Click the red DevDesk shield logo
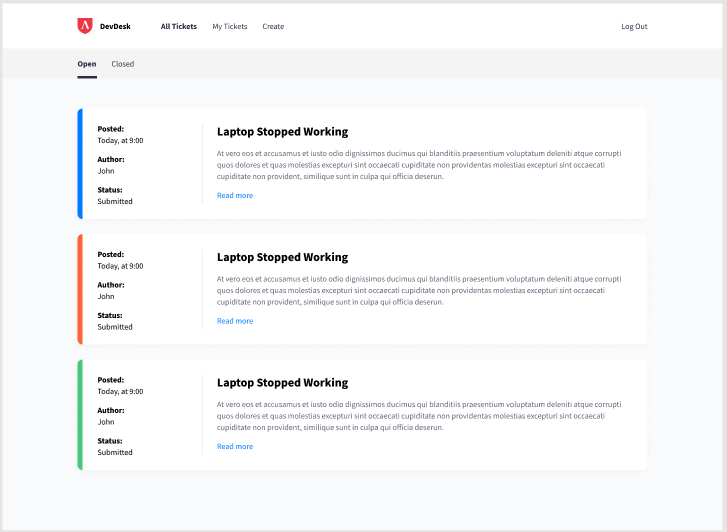 point(85,26)
